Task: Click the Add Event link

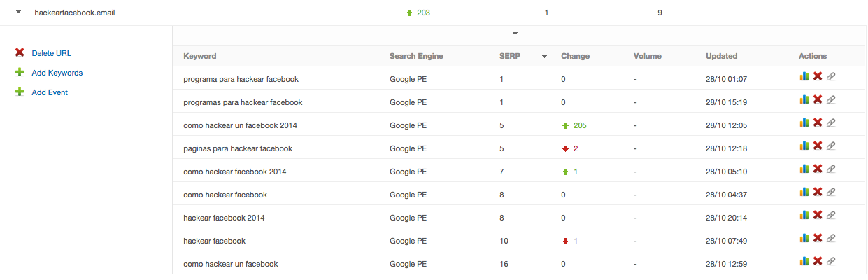Action: tap(50, 92)
